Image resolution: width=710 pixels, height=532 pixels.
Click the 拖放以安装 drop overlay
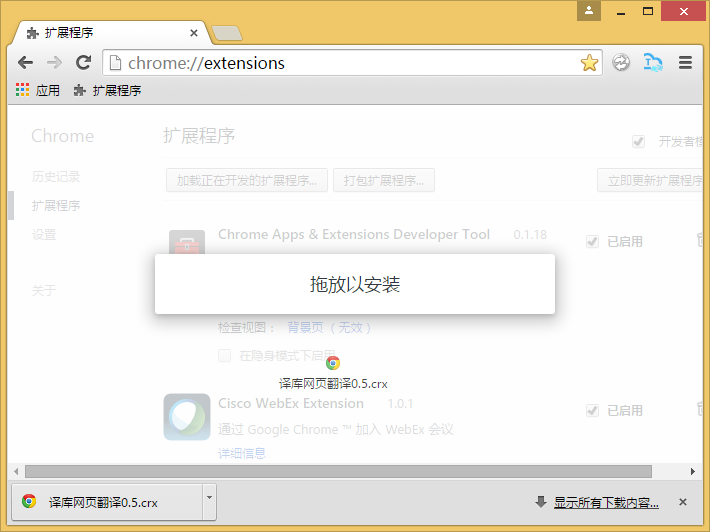(x=355, y=284)
